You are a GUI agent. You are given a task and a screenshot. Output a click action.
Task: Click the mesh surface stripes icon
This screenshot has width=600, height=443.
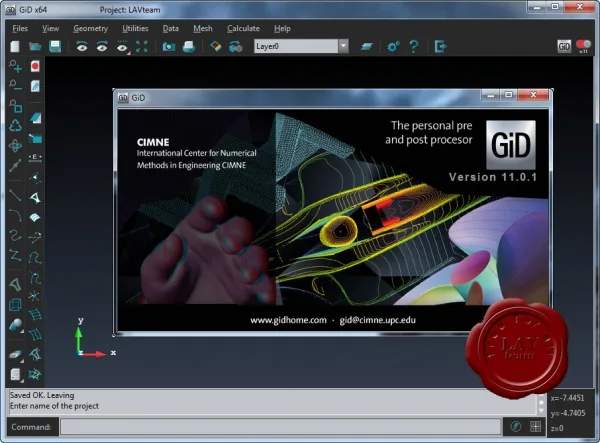(x=35, y=217)
